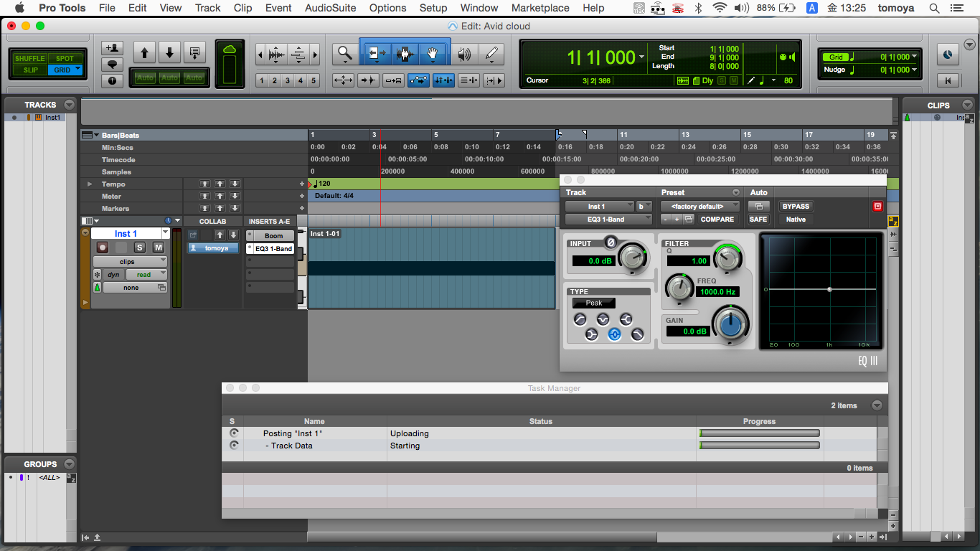Viewport: 980px width, 551px height.
Task: Recall zoom preset 3
Action: click(288, 81)
